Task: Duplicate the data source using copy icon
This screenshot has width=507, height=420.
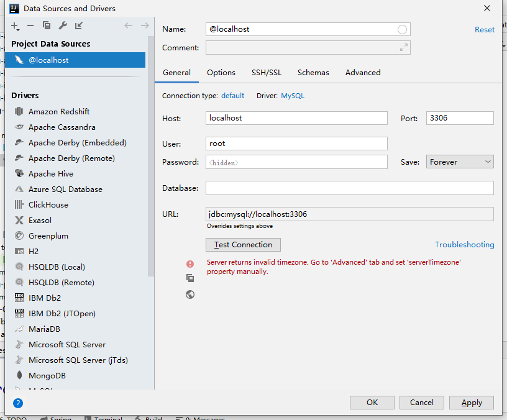Action: pyautogui.click(x=47, y=25)
